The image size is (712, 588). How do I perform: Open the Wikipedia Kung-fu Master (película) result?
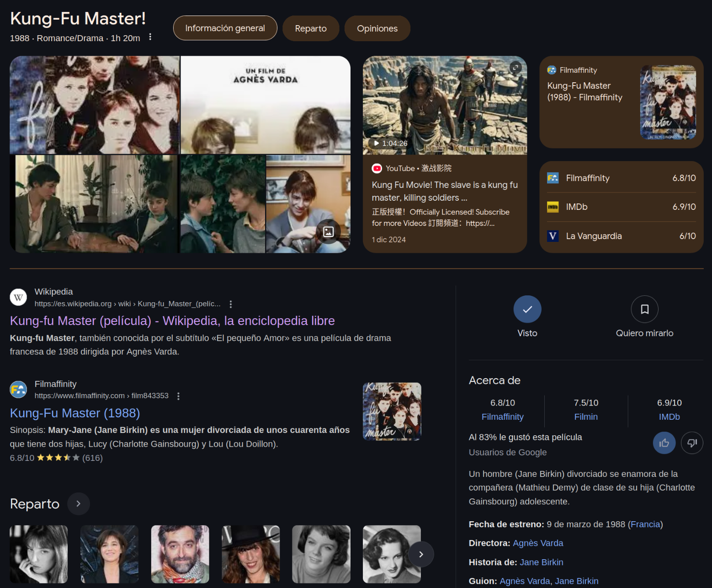click(x=172, y=321)
